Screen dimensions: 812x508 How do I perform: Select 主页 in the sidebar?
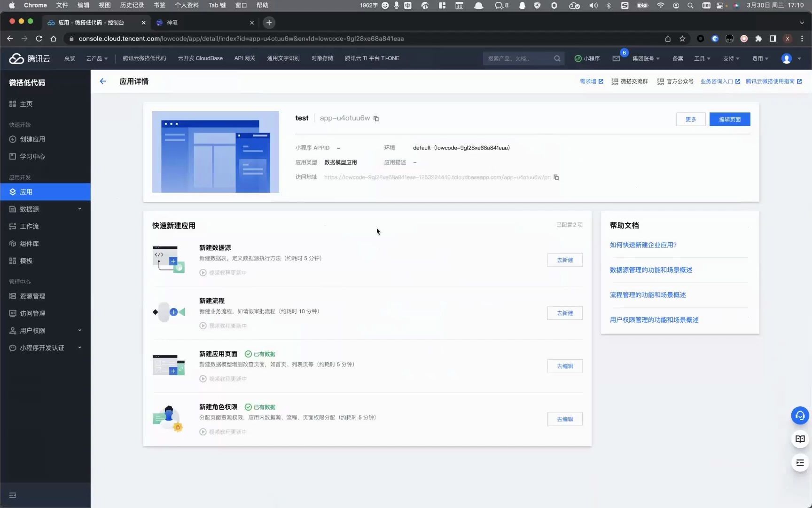pyautogui.click(x=45, y=104)
